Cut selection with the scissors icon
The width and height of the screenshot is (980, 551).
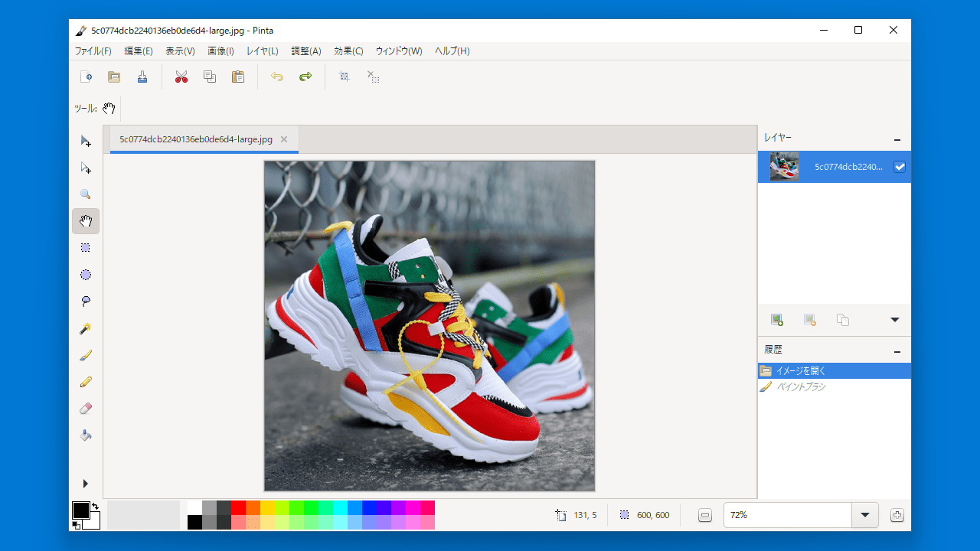point(181,77)
